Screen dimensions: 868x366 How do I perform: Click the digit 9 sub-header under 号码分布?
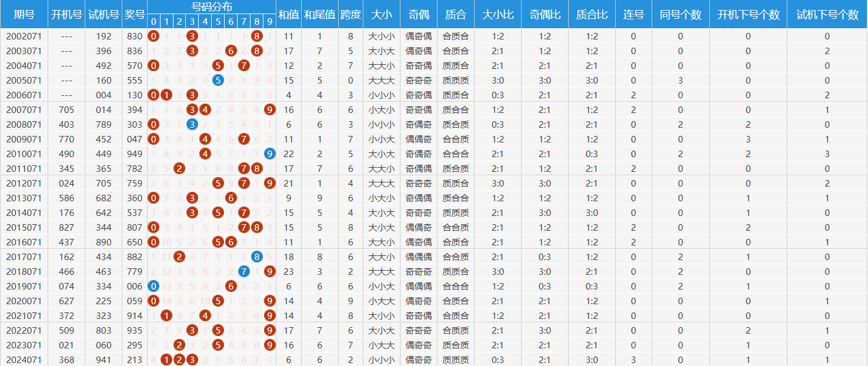point(270,22)
